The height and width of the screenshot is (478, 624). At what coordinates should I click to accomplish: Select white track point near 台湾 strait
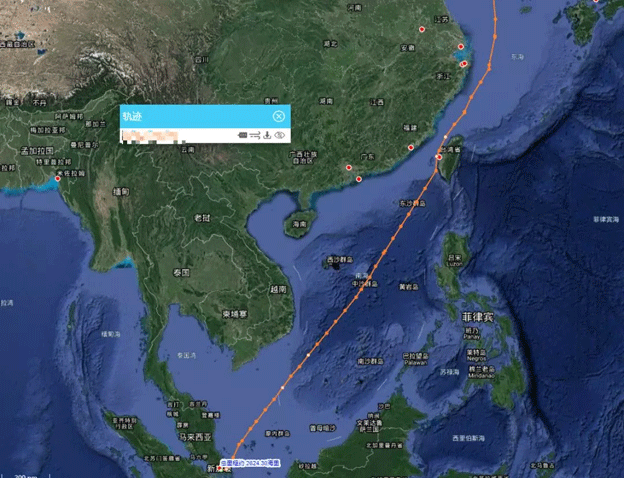tap(445, 137)
